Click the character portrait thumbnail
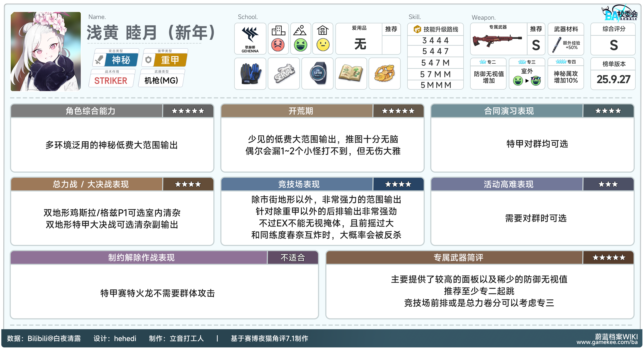The height and width of the screenshot is (349, 644). point(46,51)
